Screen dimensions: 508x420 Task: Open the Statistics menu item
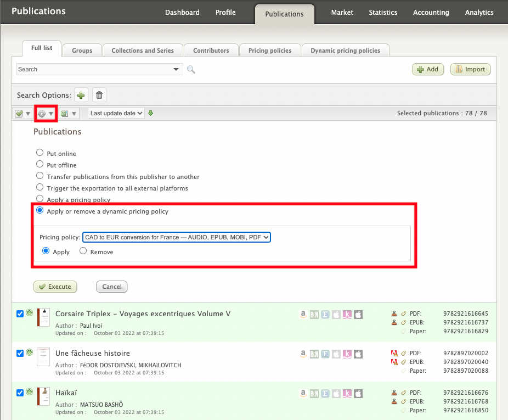[383, 12]
